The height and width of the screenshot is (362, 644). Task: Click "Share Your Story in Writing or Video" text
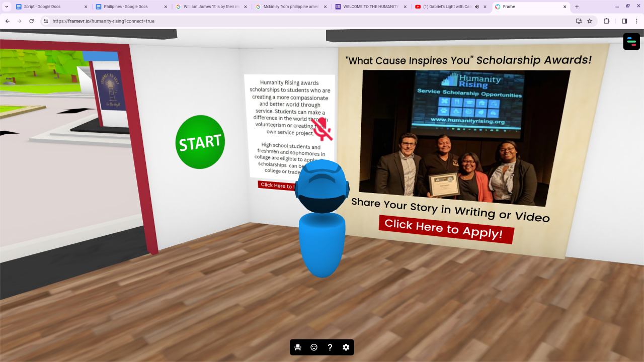[450, 210]
